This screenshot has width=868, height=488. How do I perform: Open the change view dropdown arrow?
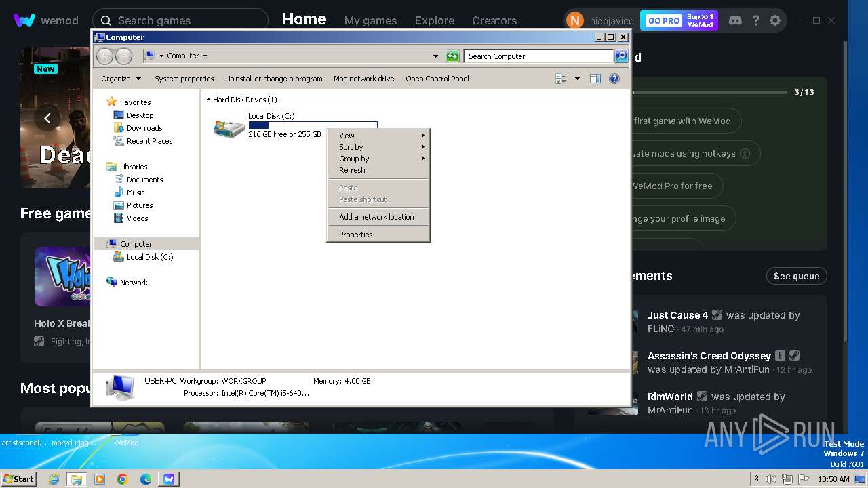coord(577,79)
